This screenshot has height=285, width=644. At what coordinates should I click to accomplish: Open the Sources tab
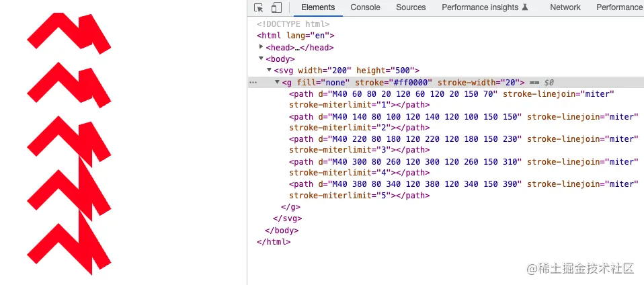click(x=411, y=7)
